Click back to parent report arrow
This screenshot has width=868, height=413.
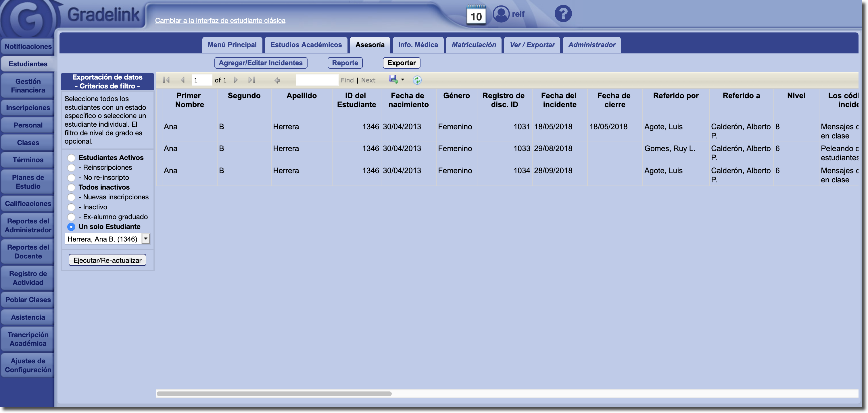click(277, 80)
